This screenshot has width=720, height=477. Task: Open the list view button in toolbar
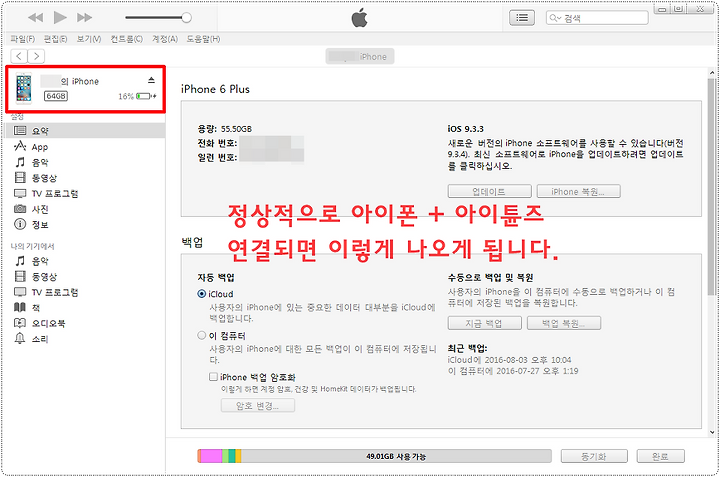coord(522,18)
